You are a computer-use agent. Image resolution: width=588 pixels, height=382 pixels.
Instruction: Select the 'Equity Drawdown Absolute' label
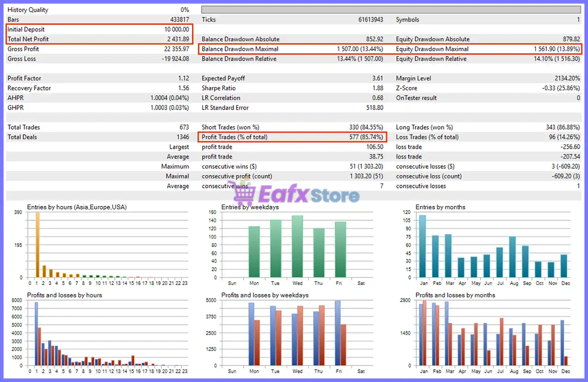433,39
